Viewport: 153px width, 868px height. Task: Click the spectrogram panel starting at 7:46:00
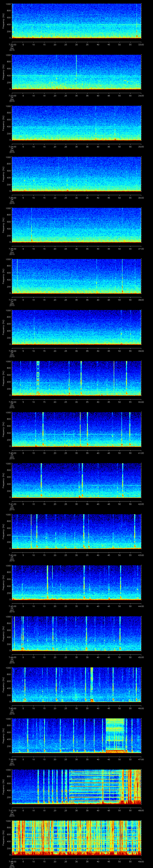pyautogui.click(x=77, y=736)
